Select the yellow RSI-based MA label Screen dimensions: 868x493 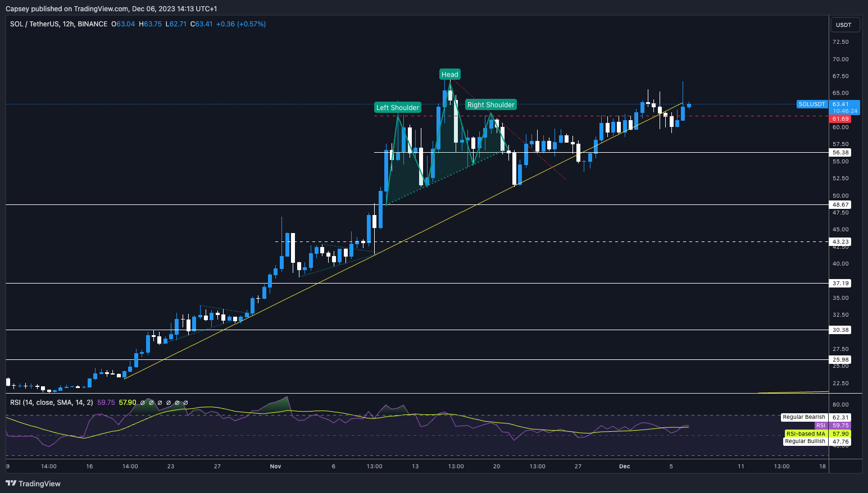806,434
